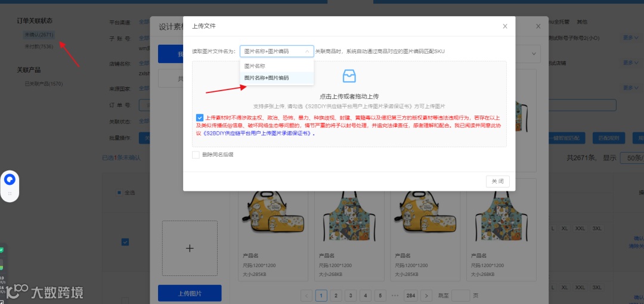
Task: Open the apron thumbnail at the end of the row
Action: pyautogui.click(x=501, y=215)
